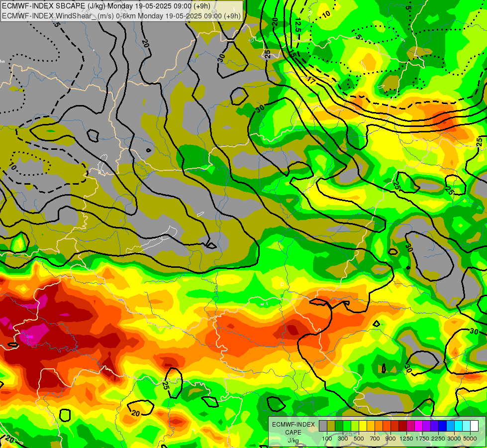
Task: Click the SBCAPE title line in the header
Action: [106, 6]
